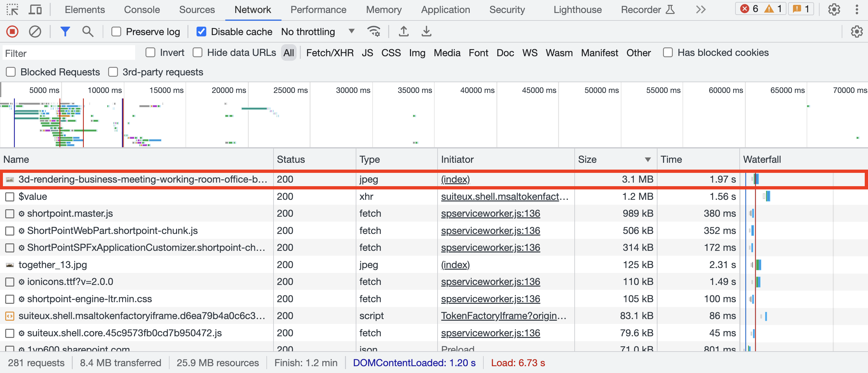
Task: Open spserviceworker.js:136 initiator
Action: coord(490,213)
